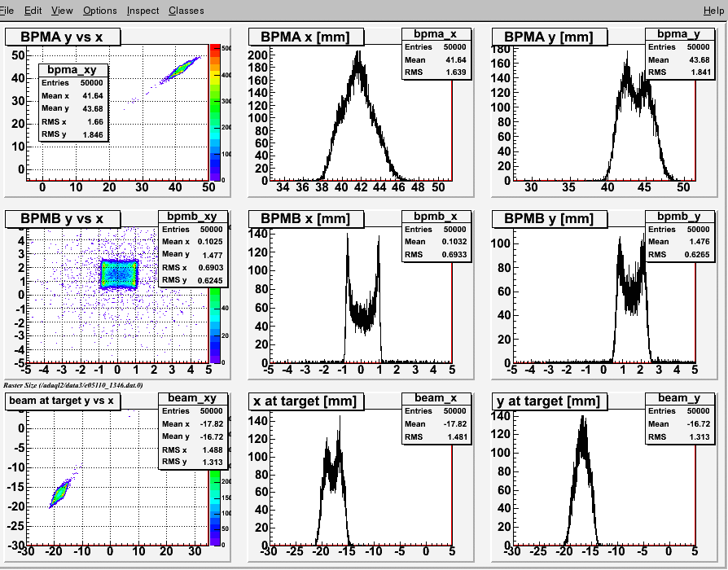Click the 'BPMA y vs x' plot title
The width and height of the screenshot is (728, 570).
click(x=62, y=37)
